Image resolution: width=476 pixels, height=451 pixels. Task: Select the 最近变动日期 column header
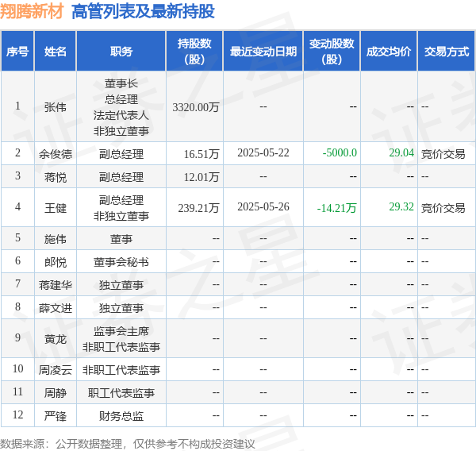(263, 52)
